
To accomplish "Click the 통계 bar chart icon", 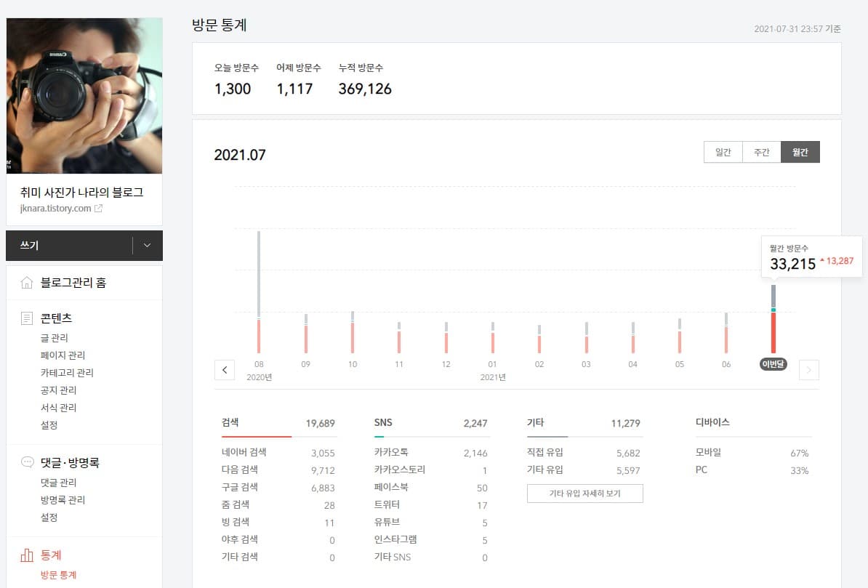I will pos(27,555).
